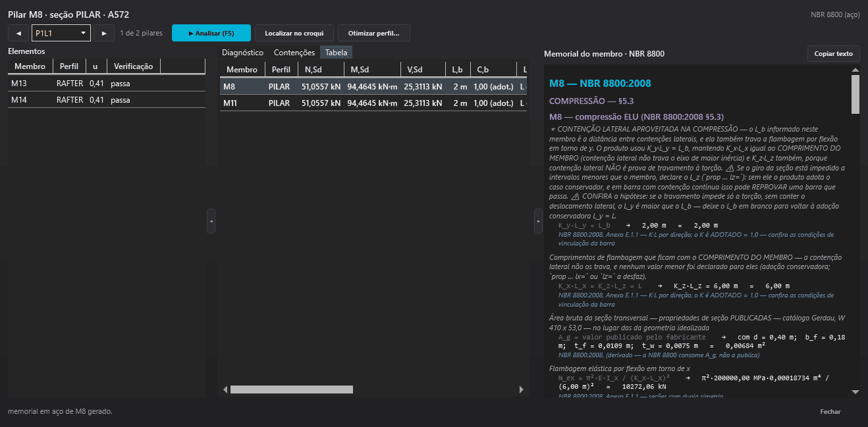This screenshot has width=868, height=427.
Task: Click the 94,4645 kN·m cell in row M11
Action: coord(372,103)
